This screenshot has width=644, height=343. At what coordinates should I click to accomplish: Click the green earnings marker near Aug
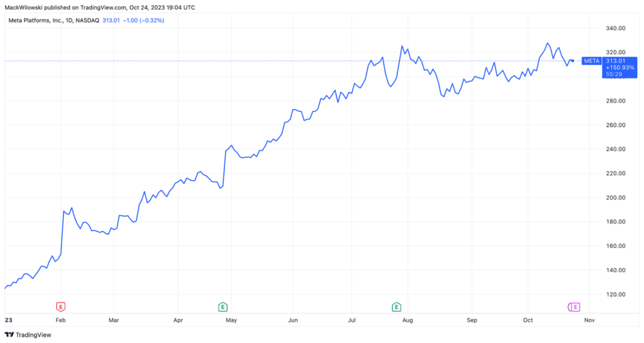tap(396, 306)
